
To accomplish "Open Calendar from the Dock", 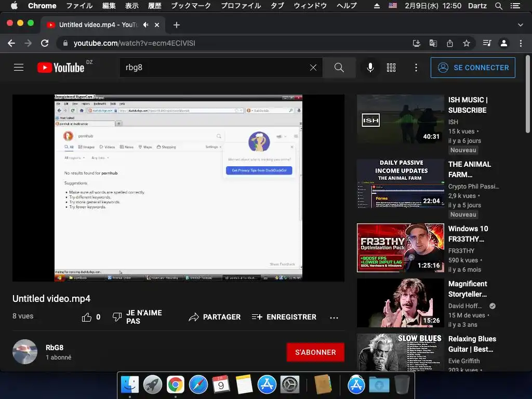I will (x=221, y=385).
